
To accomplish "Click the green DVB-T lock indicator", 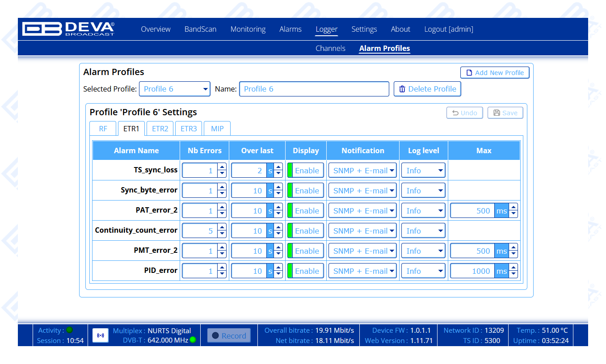I will pyautogui.click(x=193, y=340).
